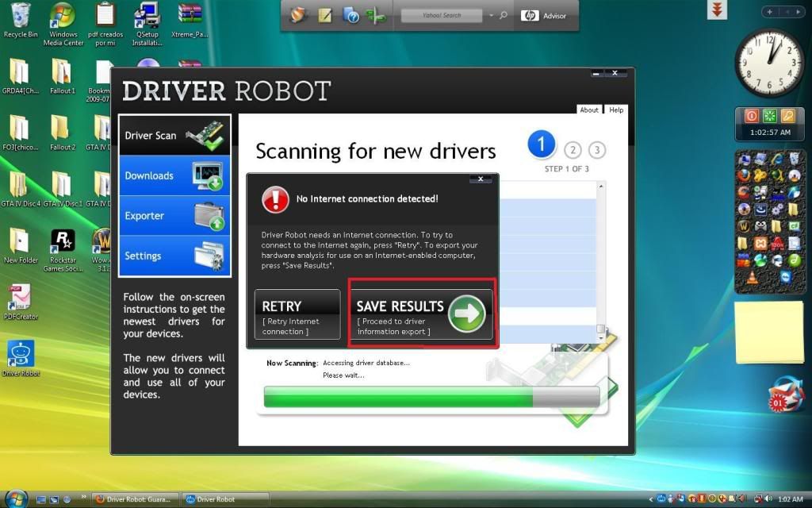Image resolution: width=812 pixels, height=508 pixels.
Task: Click the Yahoo! Search input field
Action: pyautogui.click(x=442, y=16)
